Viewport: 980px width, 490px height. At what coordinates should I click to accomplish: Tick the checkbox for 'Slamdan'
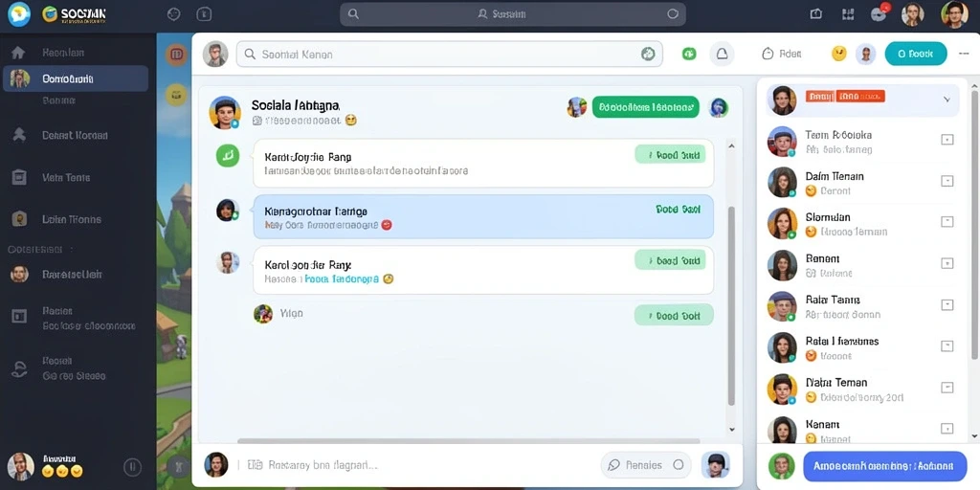click(x=947, y=222)
